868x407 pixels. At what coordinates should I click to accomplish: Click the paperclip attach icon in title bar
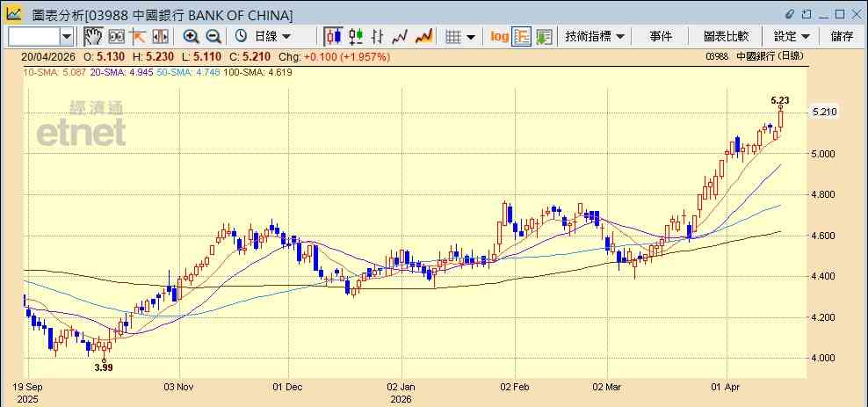coord(790,14)
